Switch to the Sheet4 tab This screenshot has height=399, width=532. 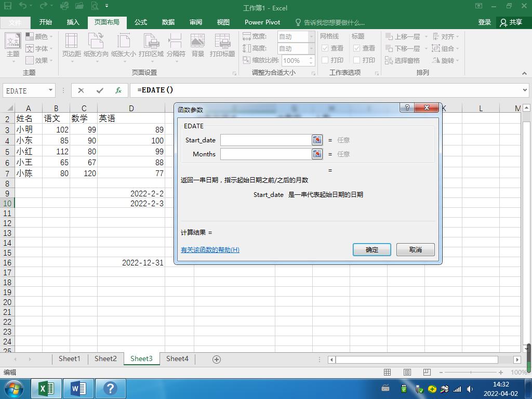pos(177,358)
